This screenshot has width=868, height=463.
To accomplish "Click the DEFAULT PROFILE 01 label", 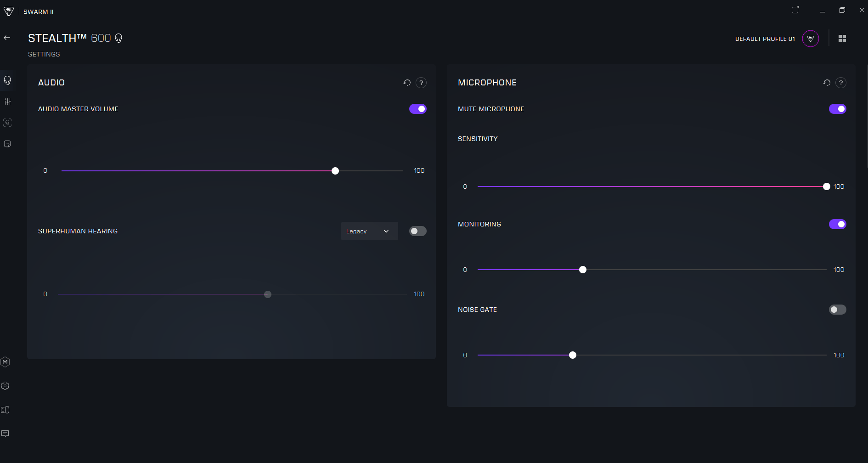I will (765, 39).
